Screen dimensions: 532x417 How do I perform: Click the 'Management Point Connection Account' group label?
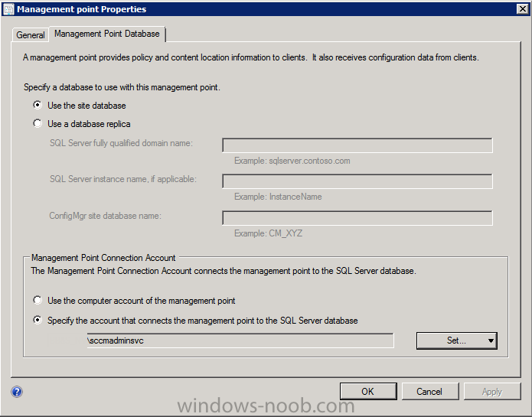103,258
